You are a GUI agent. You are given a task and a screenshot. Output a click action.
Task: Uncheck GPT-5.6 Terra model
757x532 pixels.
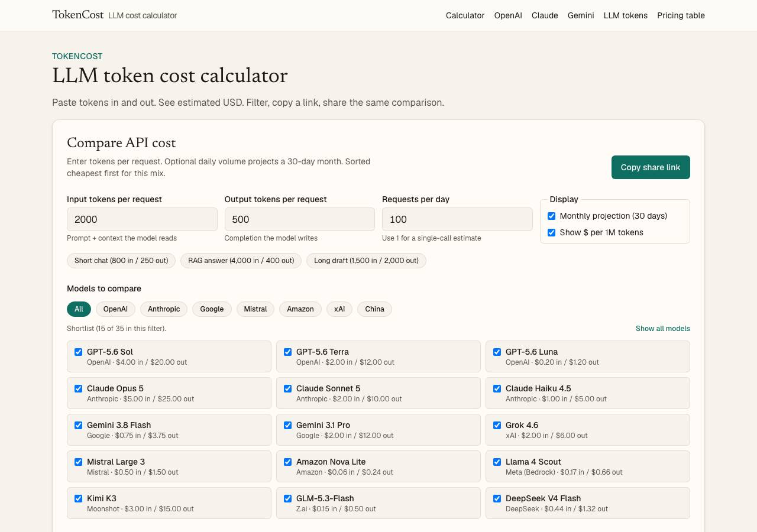[x=287, y=352]
